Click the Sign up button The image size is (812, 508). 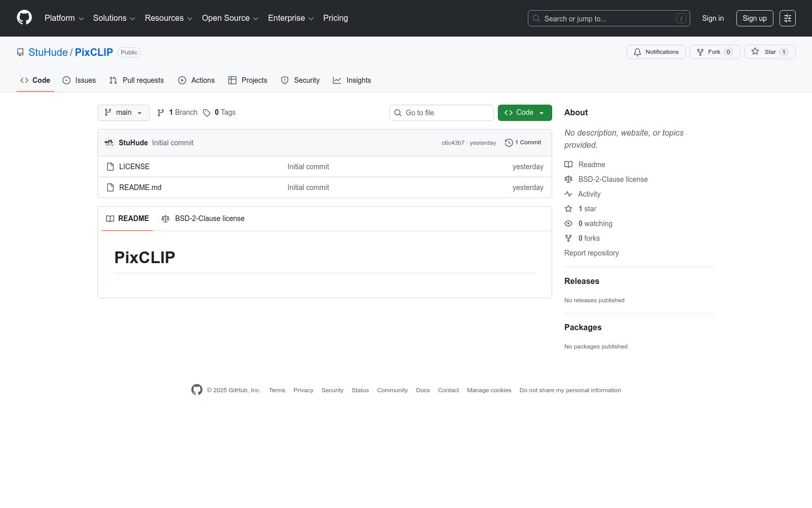point(755,18)
